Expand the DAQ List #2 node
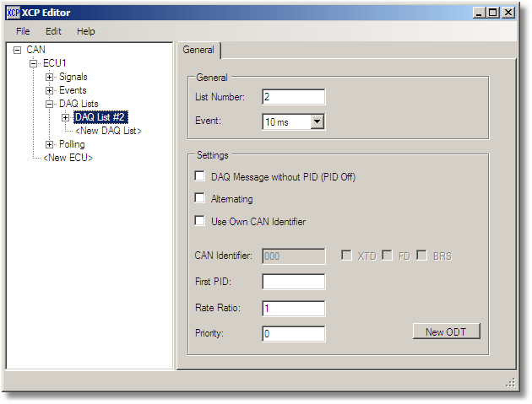 tap(65, 118)
